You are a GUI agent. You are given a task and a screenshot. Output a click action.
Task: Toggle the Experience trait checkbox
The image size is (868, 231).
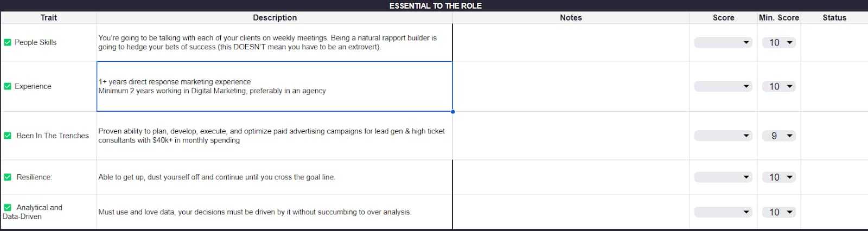coord(8,86)
